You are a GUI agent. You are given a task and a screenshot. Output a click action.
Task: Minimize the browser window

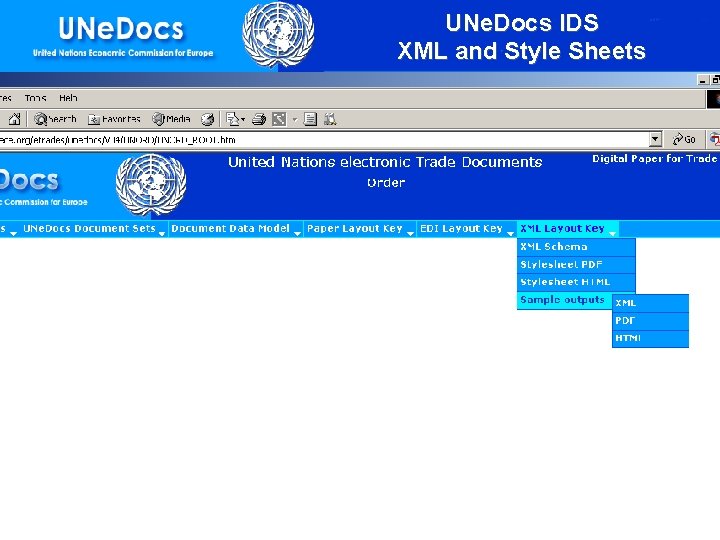[x=702, y=80]
